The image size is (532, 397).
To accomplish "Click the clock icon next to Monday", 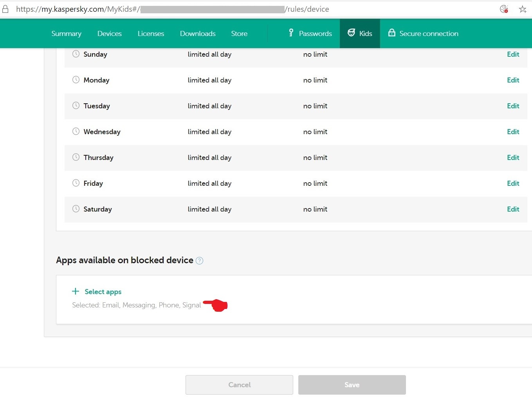I will coord(76,80).
